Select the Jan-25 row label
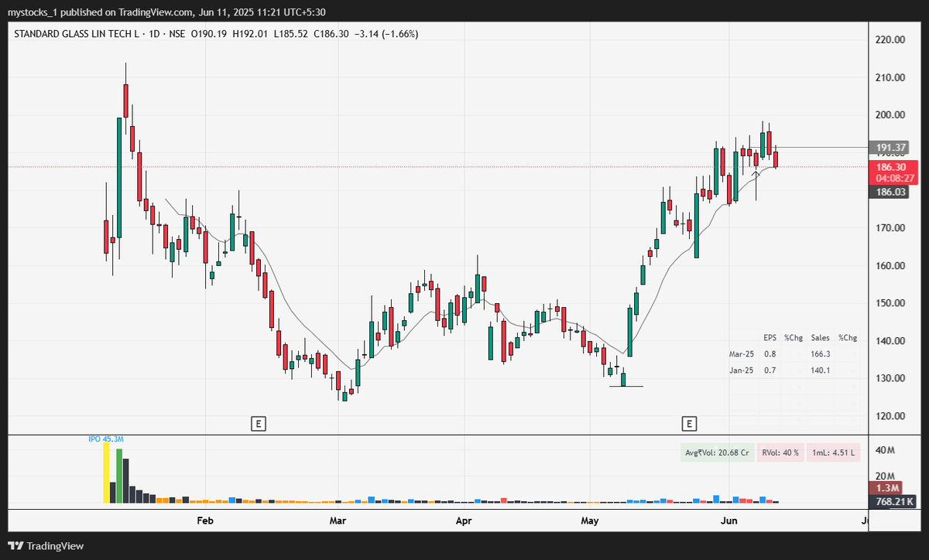This screenshot has width=929, height=560. click(741, 370)
